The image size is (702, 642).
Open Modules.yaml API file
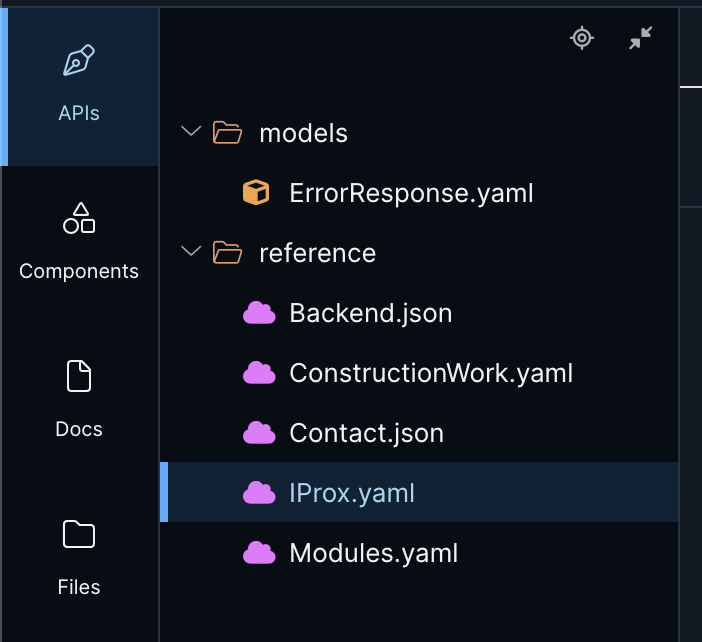[373, 553]
